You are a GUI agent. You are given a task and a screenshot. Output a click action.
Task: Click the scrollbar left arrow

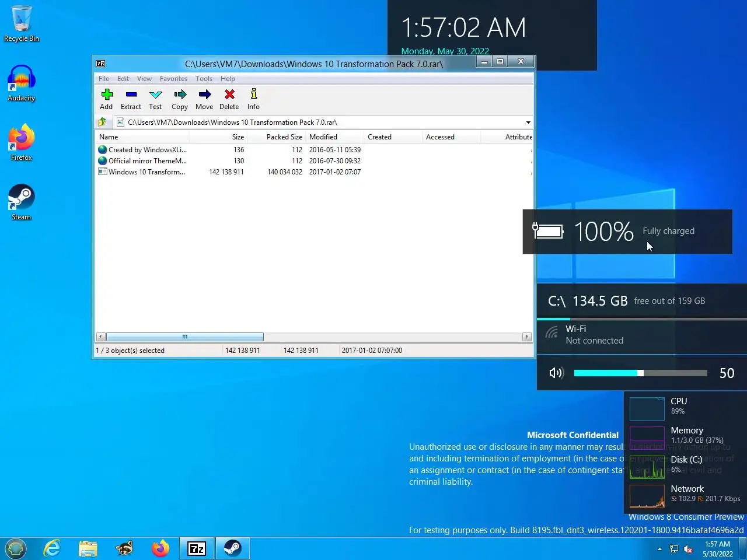101,337
